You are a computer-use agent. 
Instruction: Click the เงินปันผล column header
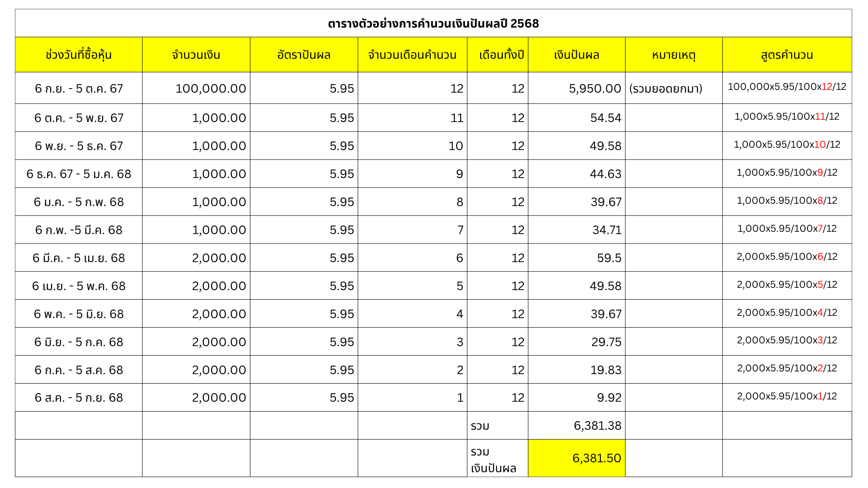[x=576, y=55]
